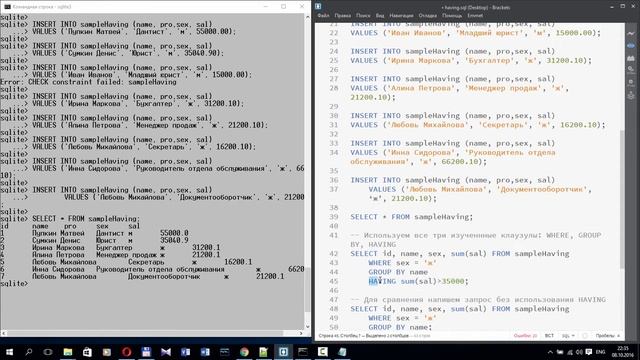Open the media player icon in taskbar
Viewport: 640px width, 360px height.
click(x=107, y=351)
